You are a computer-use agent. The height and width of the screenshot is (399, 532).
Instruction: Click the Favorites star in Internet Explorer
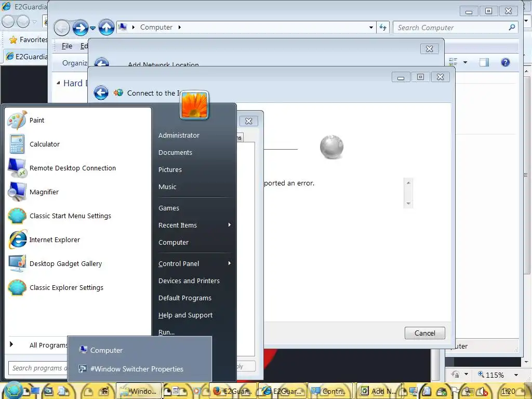tap(13, 39)
